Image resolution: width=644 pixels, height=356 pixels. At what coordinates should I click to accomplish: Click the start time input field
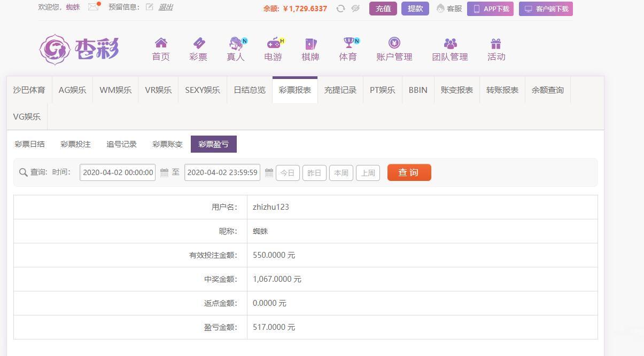coord(118,172)
